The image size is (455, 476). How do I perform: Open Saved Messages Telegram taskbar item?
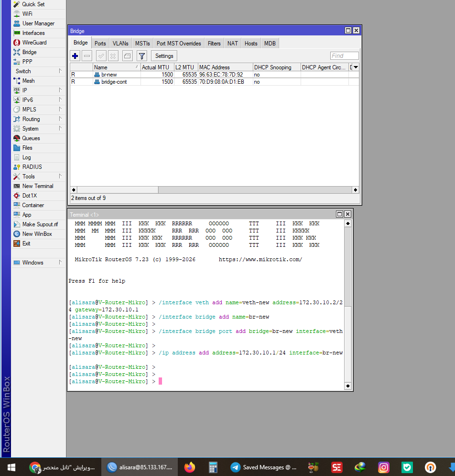[263, 467]
